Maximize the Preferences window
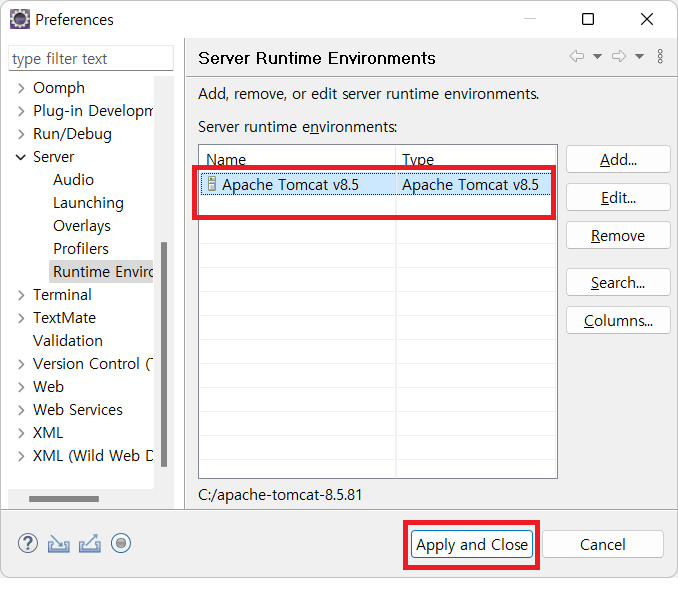 (x=588, y=19)
